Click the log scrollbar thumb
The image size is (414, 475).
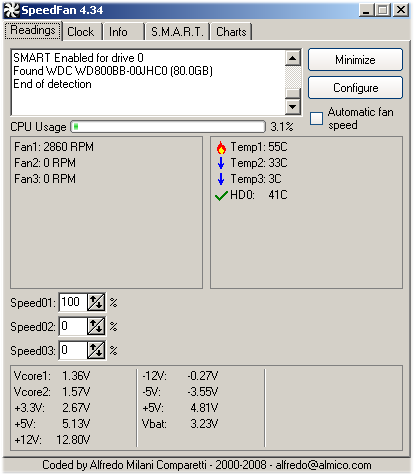(293, 93)
